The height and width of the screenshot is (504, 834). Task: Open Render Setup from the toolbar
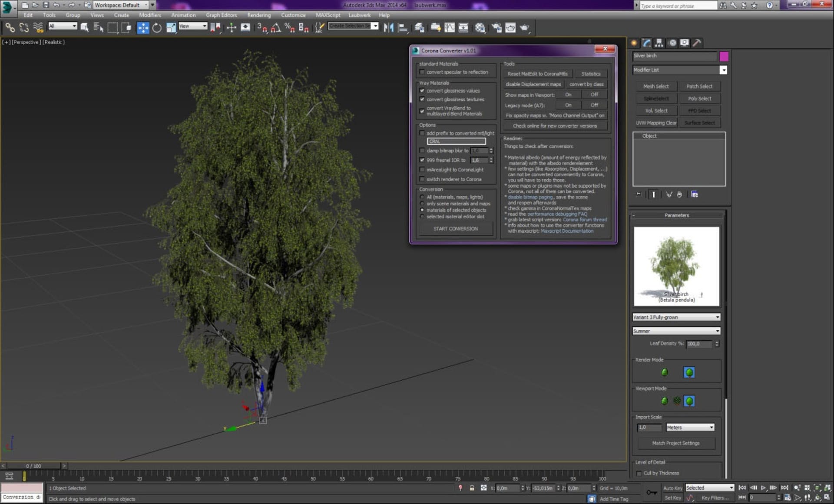pos(496,28)
